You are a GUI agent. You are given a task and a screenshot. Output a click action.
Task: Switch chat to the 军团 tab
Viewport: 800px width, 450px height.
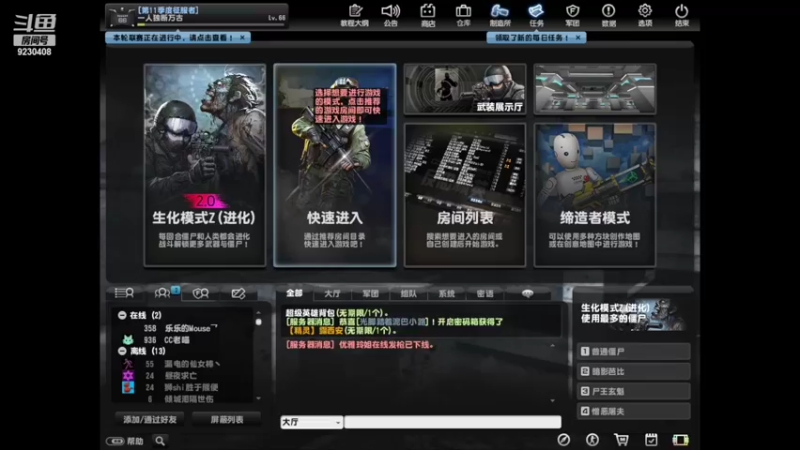[370, 293]
